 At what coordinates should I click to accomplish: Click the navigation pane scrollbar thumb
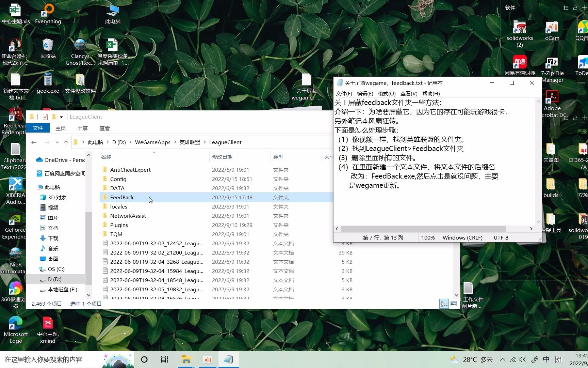pos(88,248)
